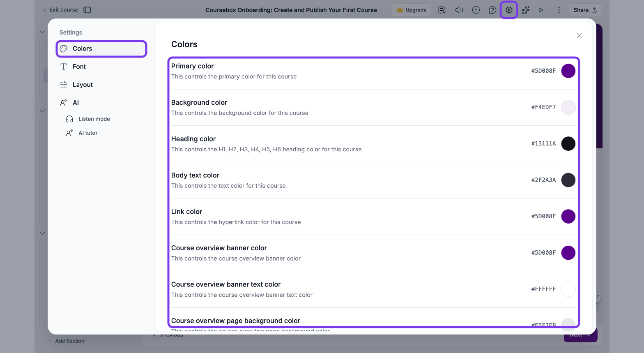Click the AI sparkle icon in the toolbar
This screenshot has height=353, width=644.
[525, 10]
